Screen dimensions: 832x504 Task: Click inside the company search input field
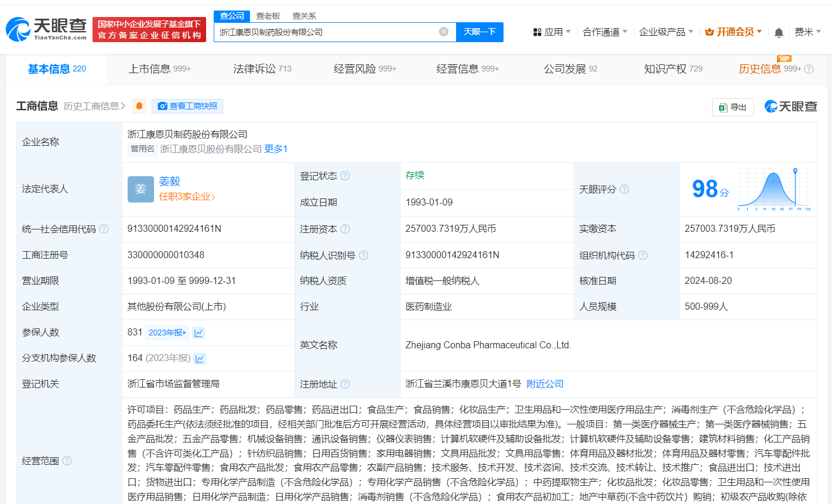coord(328,32)
